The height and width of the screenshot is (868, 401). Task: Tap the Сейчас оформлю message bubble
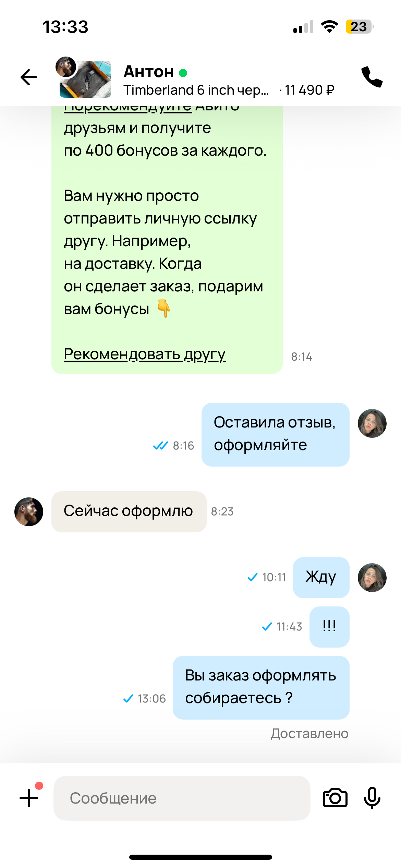click(129, 511)
